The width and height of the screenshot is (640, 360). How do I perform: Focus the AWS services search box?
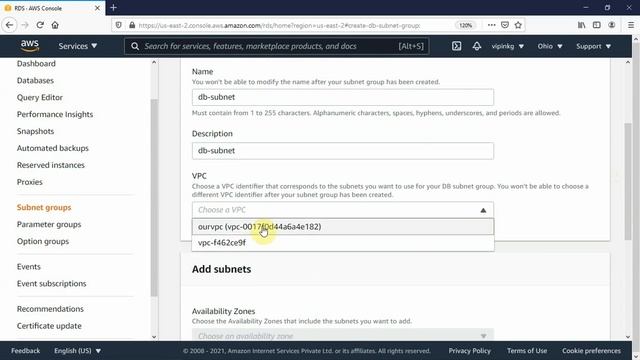click(277, 46)
